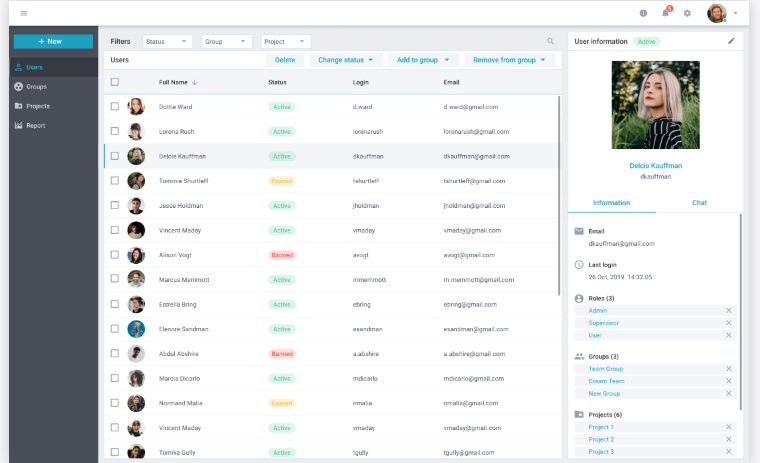Open notifications bell icon

click(x=665, y=13)
